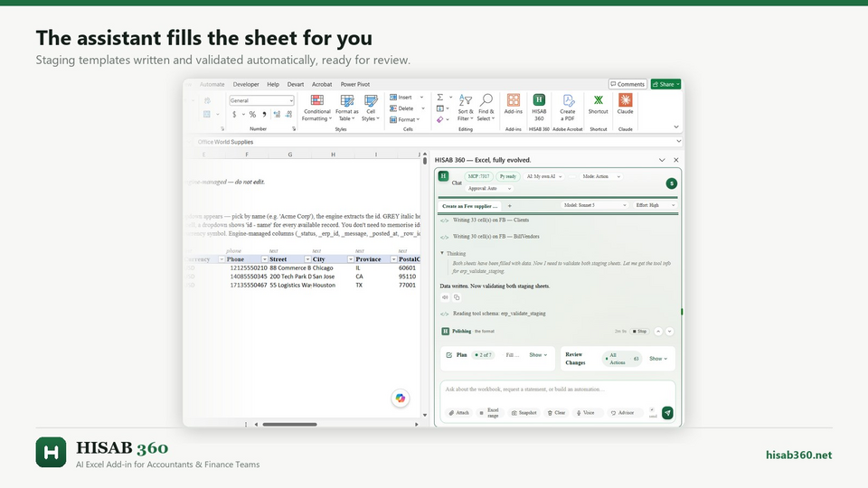Open the Effort: High dropdown
This screenshot has height=488, width=868.
655,205
